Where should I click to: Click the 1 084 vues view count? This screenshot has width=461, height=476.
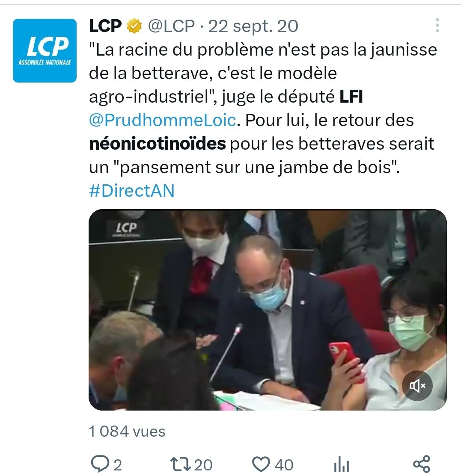(x=127, y=432)
